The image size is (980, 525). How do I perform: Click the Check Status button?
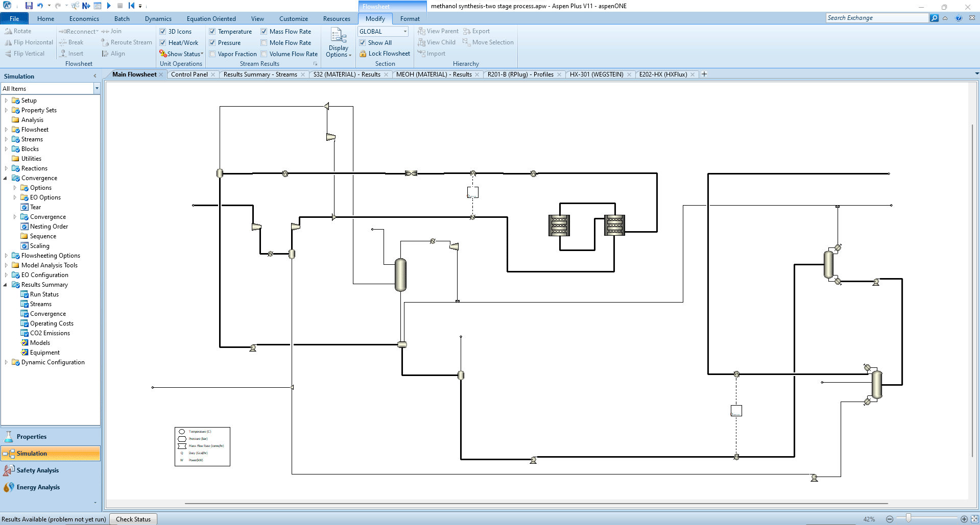pos(133,519)
